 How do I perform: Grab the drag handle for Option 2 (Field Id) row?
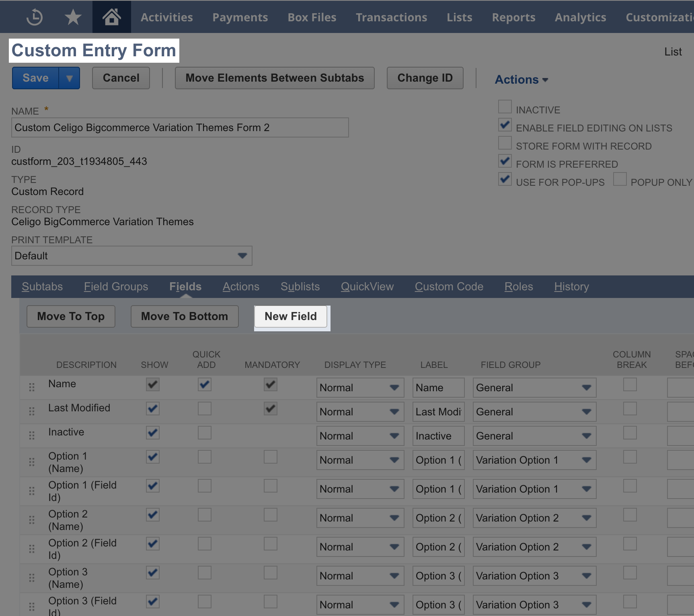click(x=32, y=549)
